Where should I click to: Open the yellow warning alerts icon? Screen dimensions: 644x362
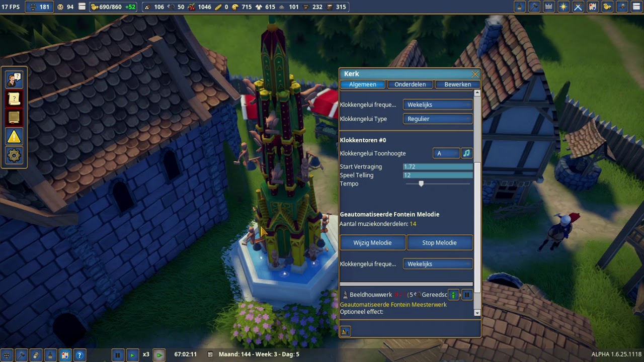coord(14,137)
